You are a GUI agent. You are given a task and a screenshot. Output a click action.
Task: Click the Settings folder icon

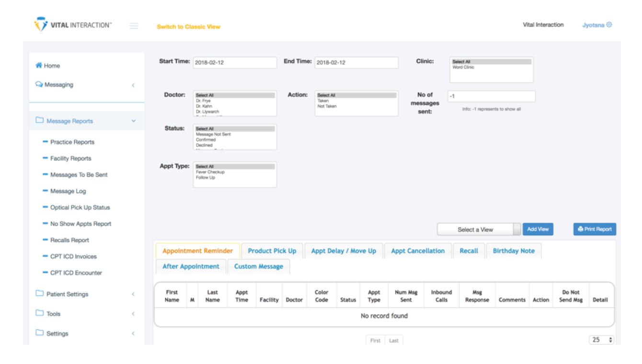[x=40, y=333]
